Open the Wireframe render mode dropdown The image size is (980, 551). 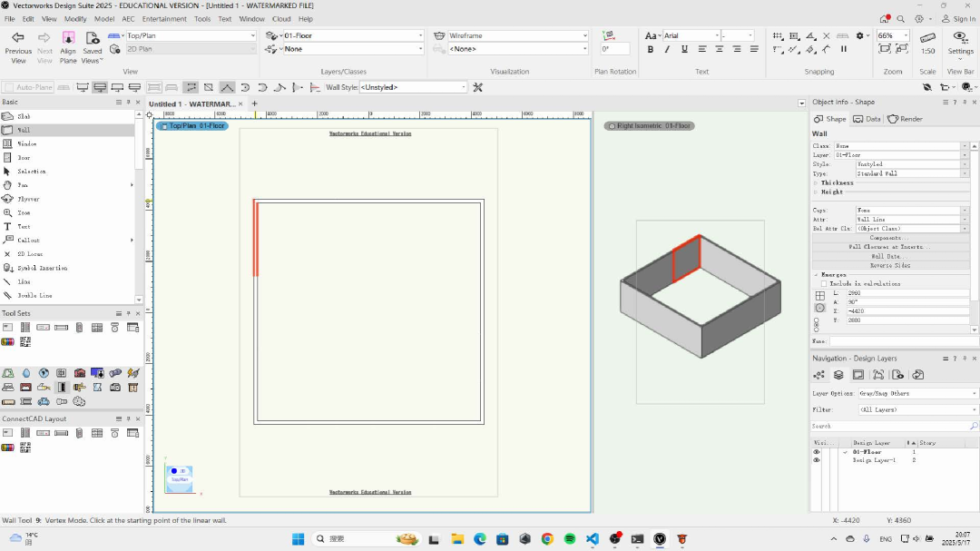pos(517,35)
